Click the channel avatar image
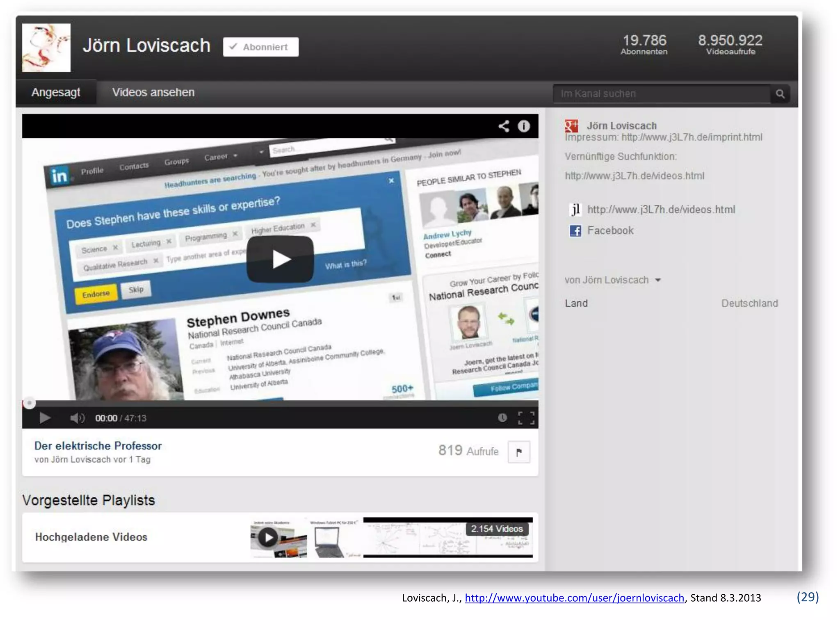840x630 pixels. [x=46, y=48]
